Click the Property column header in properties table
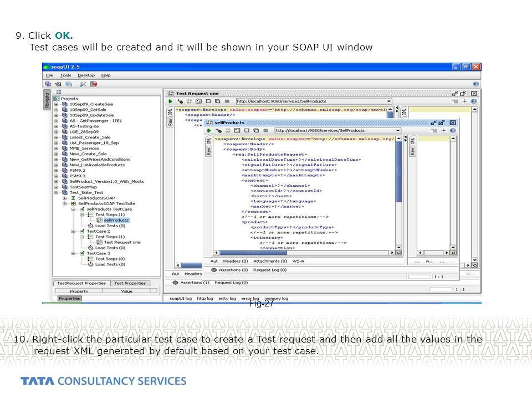This screenshot has height=399, width=532. [x=79, y=291]
